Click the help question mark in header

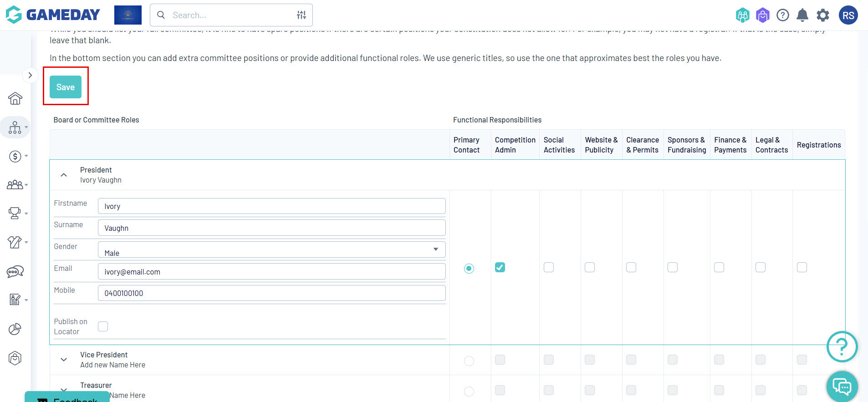pos(783,15)
